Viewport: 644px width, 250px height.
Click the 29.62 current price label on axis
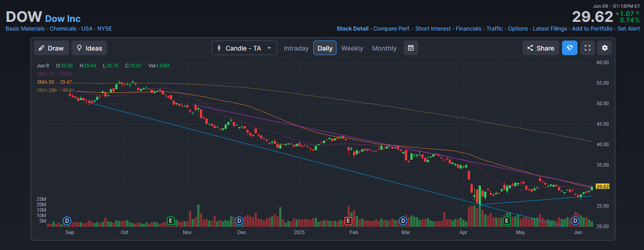pyautogui.click(x=603, y=187)
